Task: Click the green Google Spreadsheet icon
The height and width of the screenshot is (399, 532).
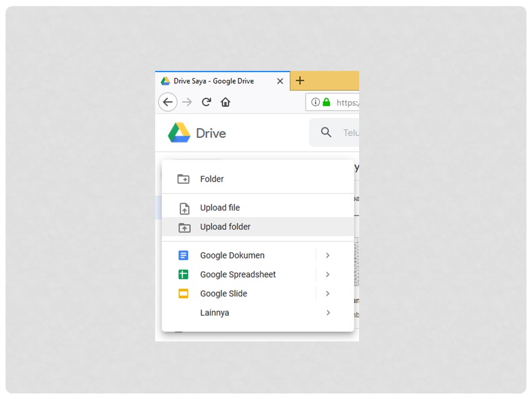Action: (x=183, y=274)
